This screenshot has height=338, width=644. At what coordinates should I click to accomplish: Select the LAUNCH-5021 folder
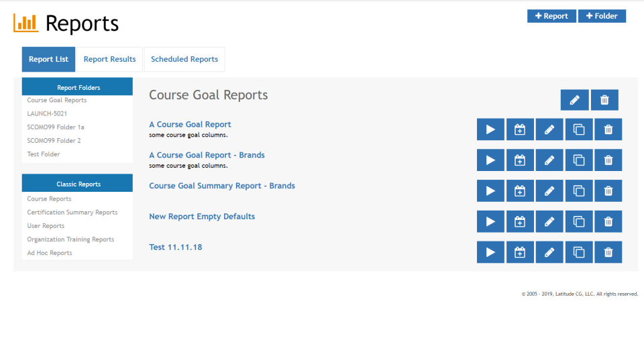pyautogui.click(x=47, y=113)
